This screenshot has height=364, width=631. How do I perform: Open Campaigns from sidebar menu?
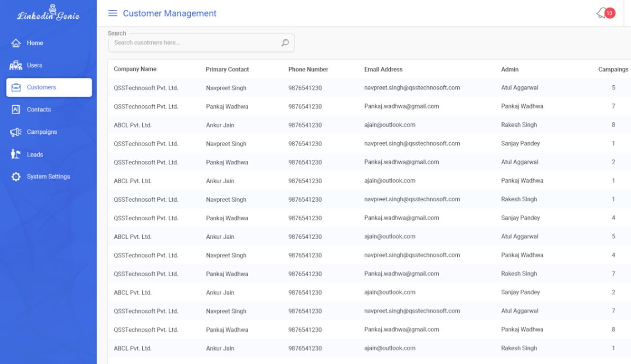point(42,132)
